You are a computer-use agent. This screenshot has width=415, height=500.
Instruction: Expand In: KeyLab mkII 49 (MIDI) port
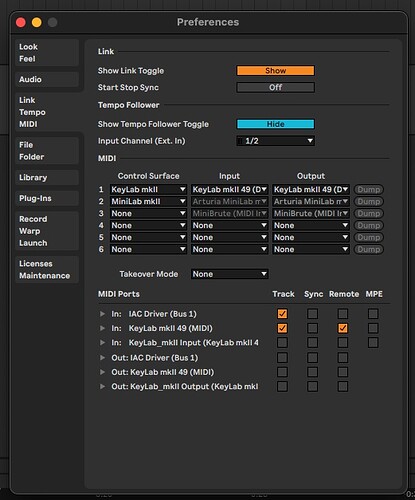(x=102, y=328)
